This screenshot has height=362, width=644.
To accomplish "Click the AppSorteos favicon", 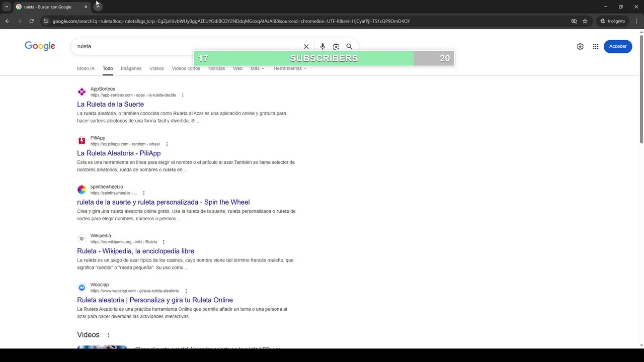I will tap(82, 92).
